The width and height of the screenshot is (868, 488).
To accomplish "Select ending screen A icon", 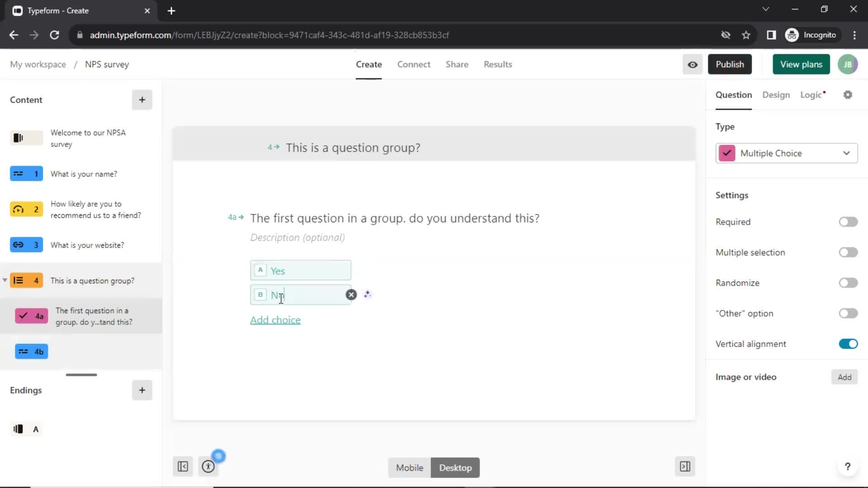I will pos(26,429).
